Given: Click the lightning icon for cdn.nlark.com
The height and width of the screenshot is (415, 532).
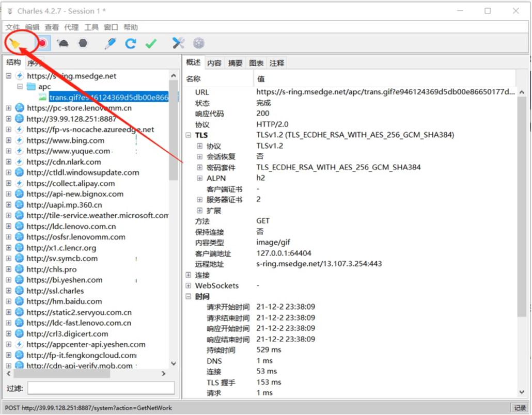Looking at the screenshot, I should click(20, 162).
